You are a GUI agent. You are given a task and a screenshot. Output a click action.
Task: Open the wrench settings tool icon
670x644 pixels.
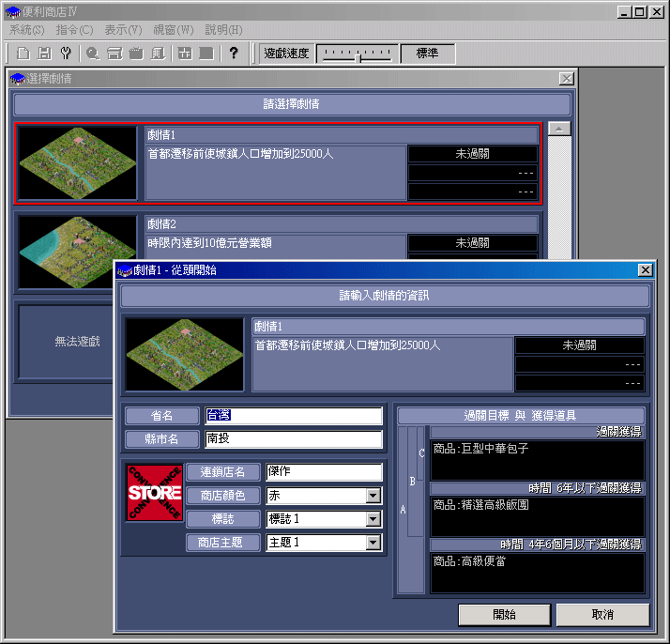click(65, 54)
